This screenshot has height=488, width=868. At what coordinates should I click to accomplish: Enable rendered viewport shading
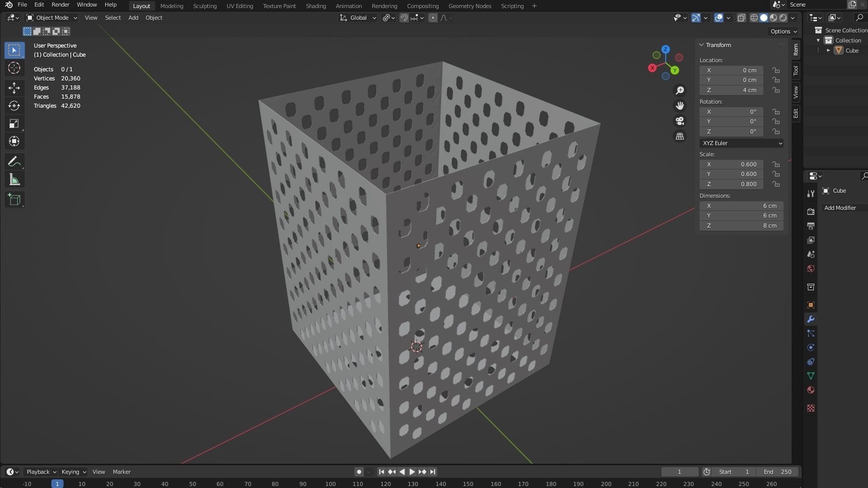click(x=783, y=18)
